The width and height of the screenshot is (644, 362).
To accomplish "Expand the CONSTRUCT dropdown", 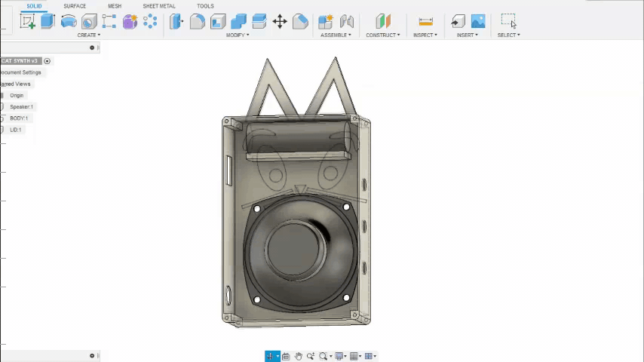I will [x=383, y=35].
